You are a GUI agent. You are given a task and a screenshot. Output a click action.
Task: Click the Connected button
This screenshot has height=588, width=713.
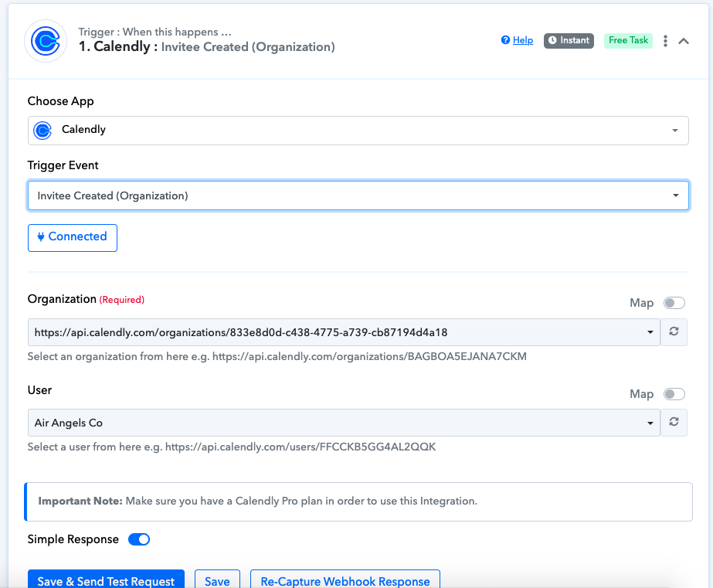(73, 237)
